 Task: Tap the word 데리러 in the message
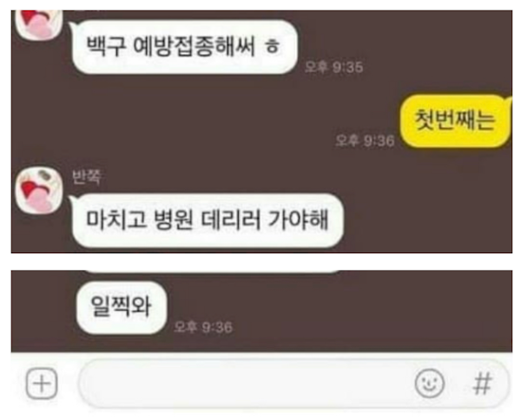pos(231,220)
